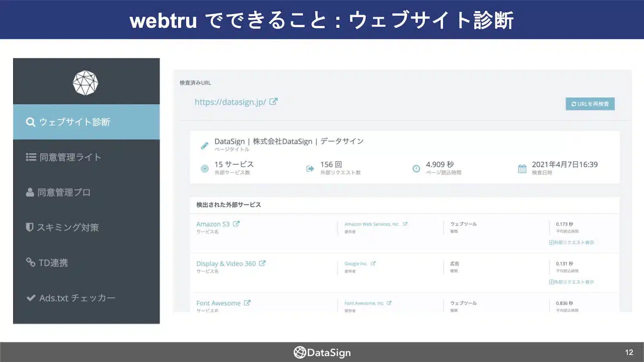Viewport: 644px width, 362px height.
Task: Expand 外部リクエスト表示 for Display & Video 360
Action: click(x=572, y=282)
